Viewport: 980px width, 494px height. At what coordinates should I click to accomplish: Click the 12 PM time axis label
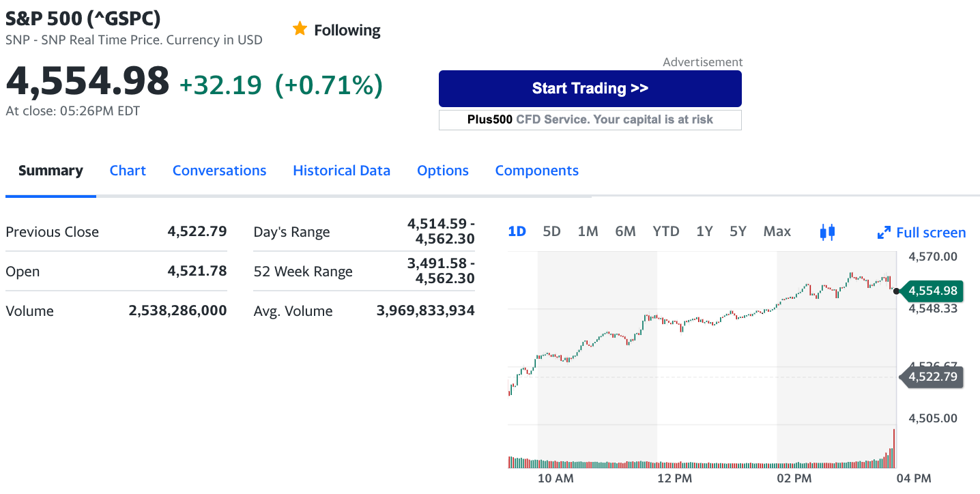click(674, 478)
